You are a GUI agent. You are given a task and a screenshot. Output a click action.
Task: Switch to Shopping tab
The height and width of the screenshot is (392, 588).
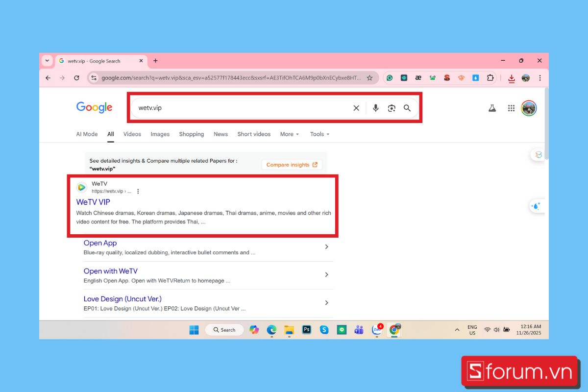click(192, 134)
